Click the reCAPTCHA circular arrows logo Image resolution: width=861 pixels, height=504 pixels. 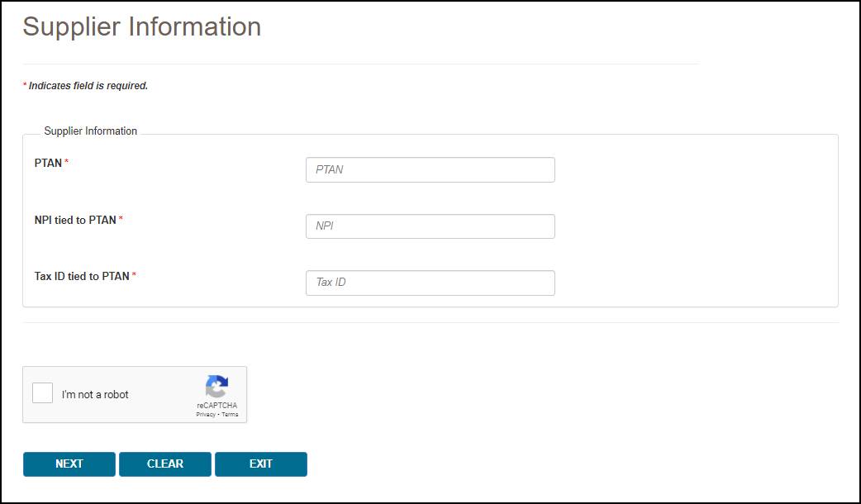tap(216, 386)
